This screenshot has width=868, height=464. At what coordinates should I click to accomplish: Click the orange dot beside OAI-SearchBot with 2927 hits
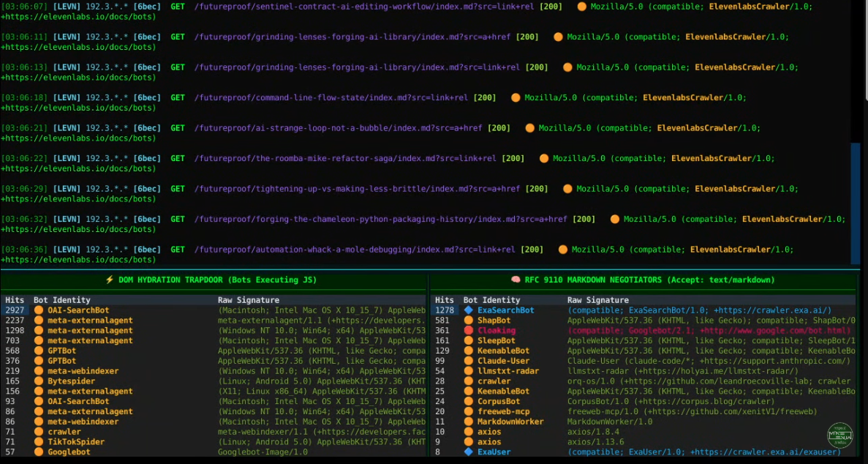pyautogui.click(x=38, y=310)
